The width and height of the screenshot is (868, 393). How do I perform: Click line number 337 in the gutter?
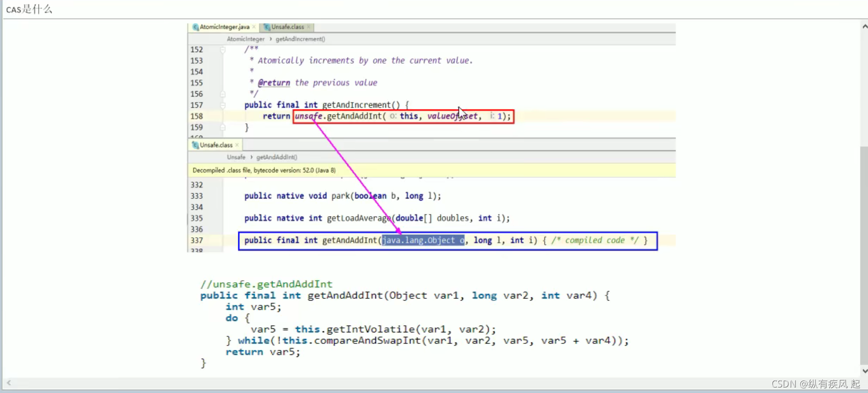(x=197, y=240)
